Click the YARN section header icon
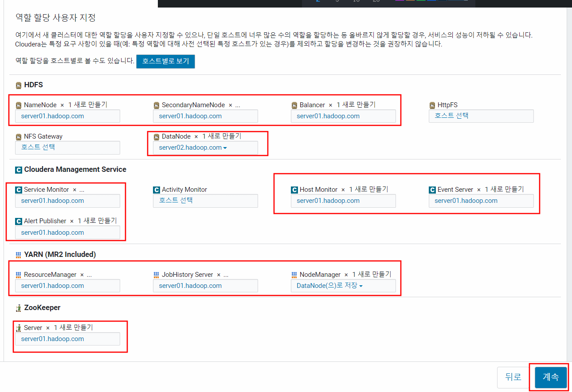572x392 pixels. pyautogui.click(x=19, y=255)
